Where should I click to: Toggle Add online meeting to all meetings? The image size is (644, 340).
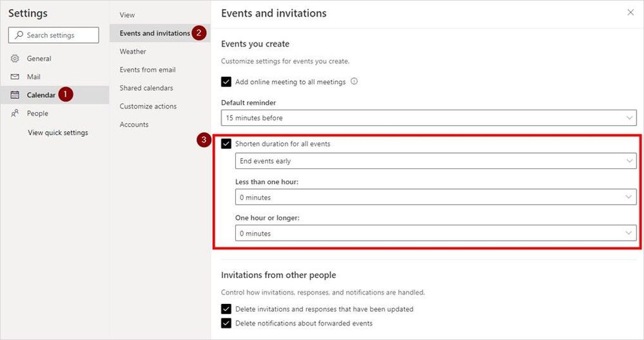coord(226,82)
